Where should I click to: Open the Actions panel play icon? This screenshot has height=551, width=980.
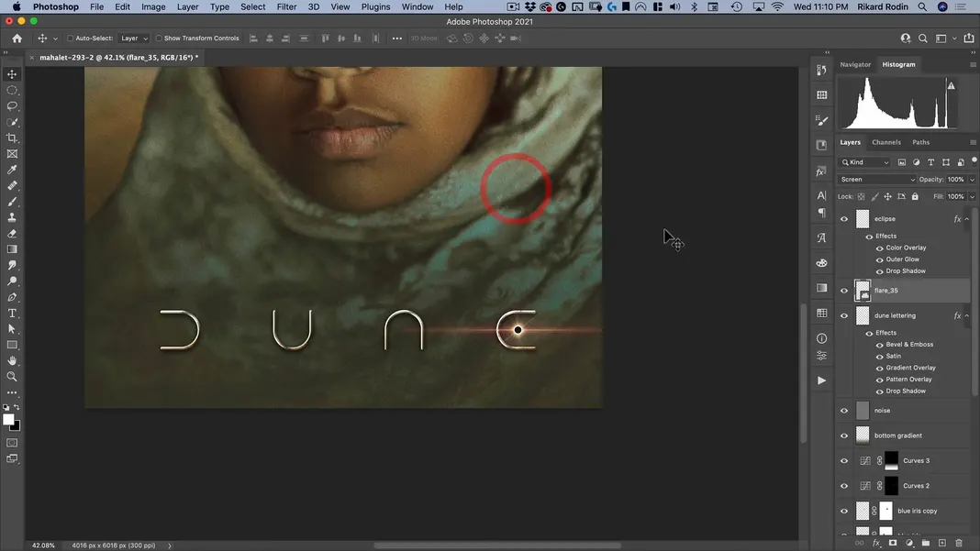(822, 380)
